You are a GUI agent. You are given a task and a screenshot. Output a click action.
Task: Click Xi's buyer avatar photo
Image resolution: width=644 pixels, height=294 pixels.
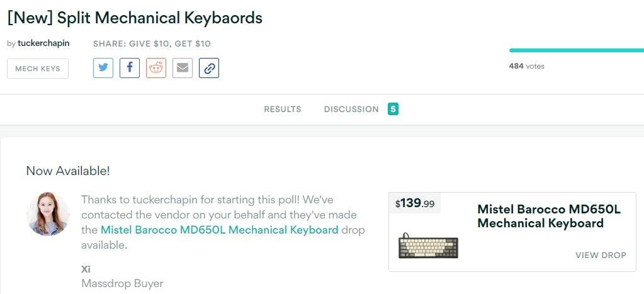pos(48,214)
